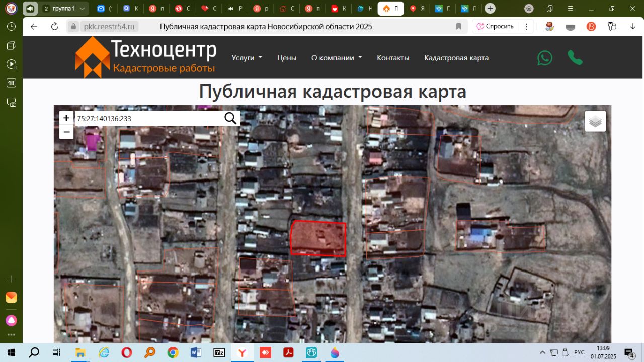644x362 pixels.
Task: Open the page title Публичная кадастровая карта Новосибирской области
Action: click(x=266, y=26)
